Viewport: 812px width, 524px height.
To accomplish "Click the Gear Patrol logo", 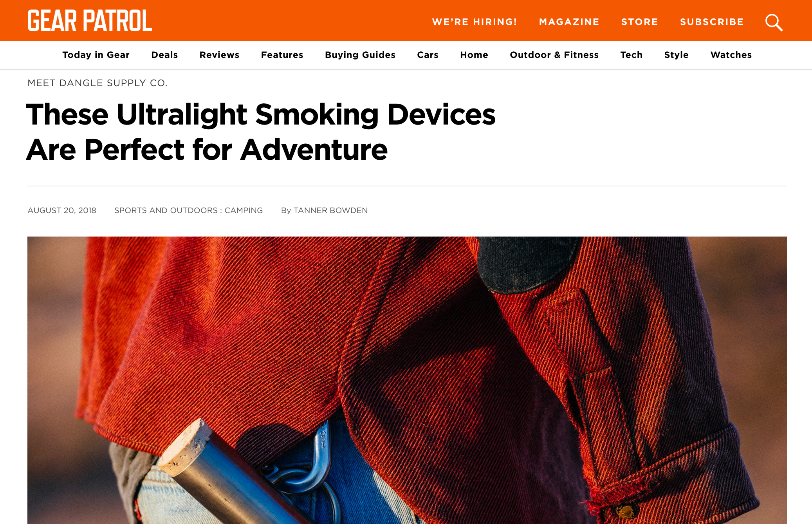I will (90, 21).
